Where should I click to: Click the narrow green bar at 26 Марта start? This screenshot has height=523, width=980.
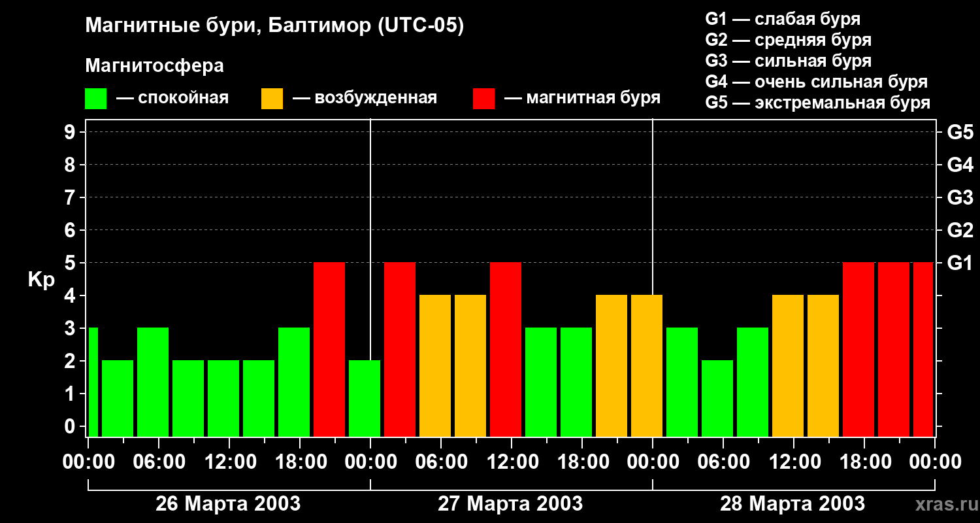pos(93,382)
